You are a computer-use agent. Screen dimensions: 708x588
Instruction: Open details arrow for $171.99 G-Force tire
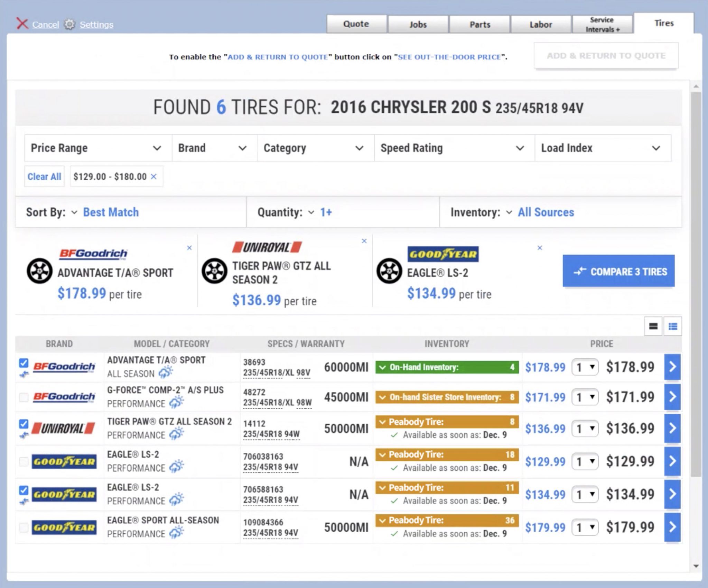[672, 397]
